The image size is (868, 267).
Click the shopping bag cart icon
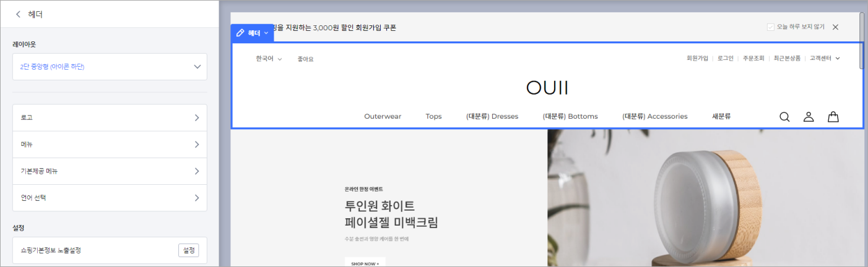pyautogui.click(x=833, y=117)
